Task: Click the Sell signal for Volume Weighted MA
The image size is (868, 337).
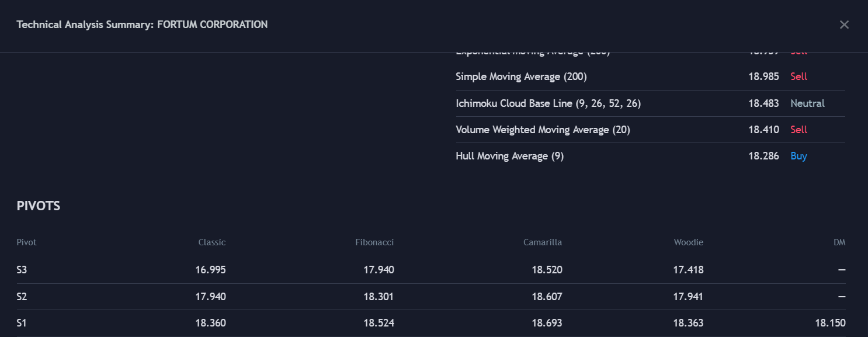Action: tap(798, 130)
